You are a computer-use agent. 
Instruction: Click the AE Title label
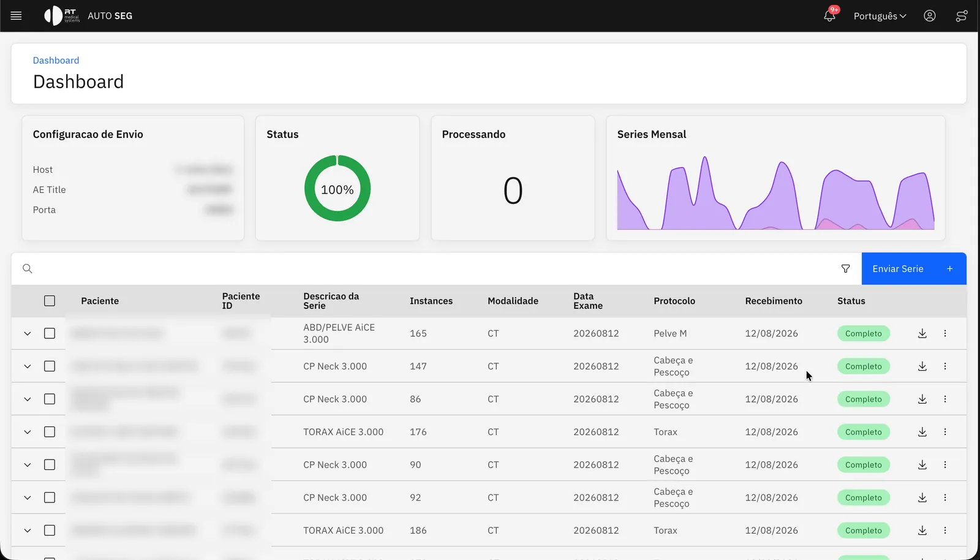(x=49, y=190)
